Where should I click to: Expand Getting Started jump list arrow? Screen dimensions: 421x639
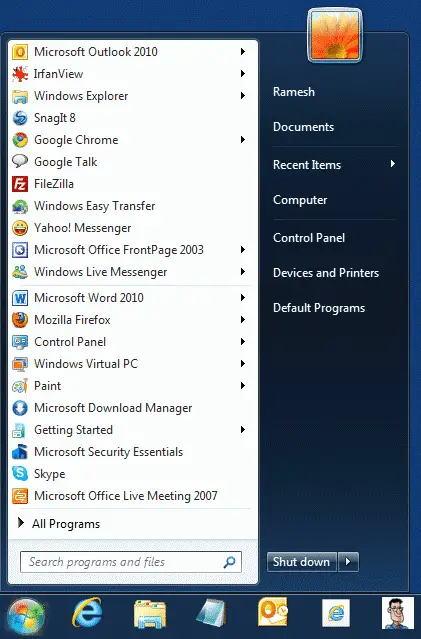[x=243, y=430]
